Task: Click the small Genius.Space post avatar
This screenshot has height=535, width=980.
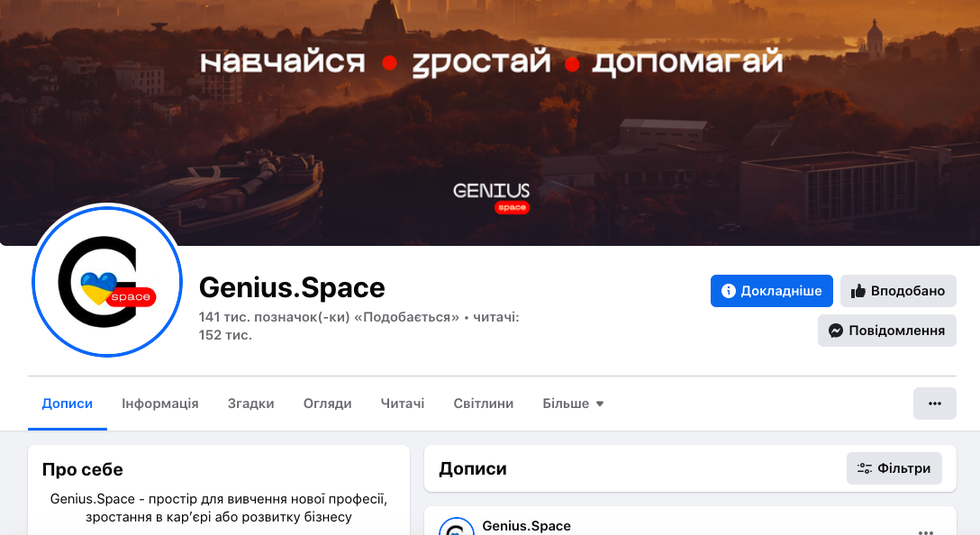Action: pos(457,527)
